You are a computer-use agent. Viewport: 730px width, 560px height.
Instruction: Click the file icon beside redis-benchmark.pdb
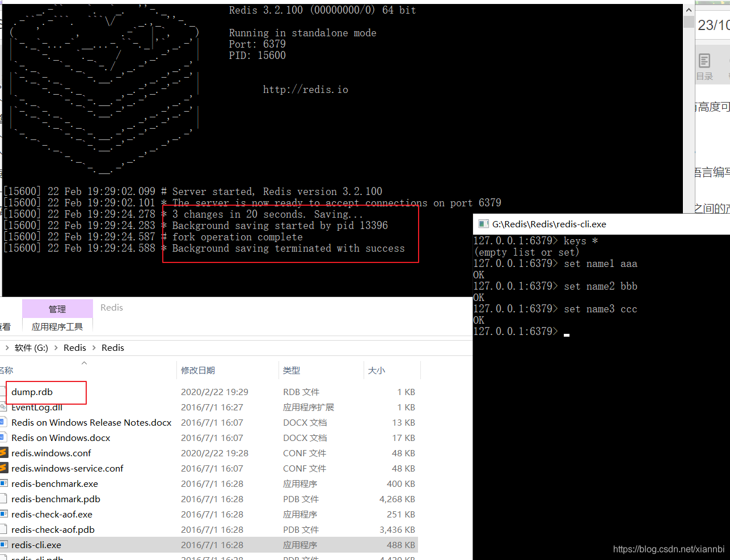[x=3, y=499]
